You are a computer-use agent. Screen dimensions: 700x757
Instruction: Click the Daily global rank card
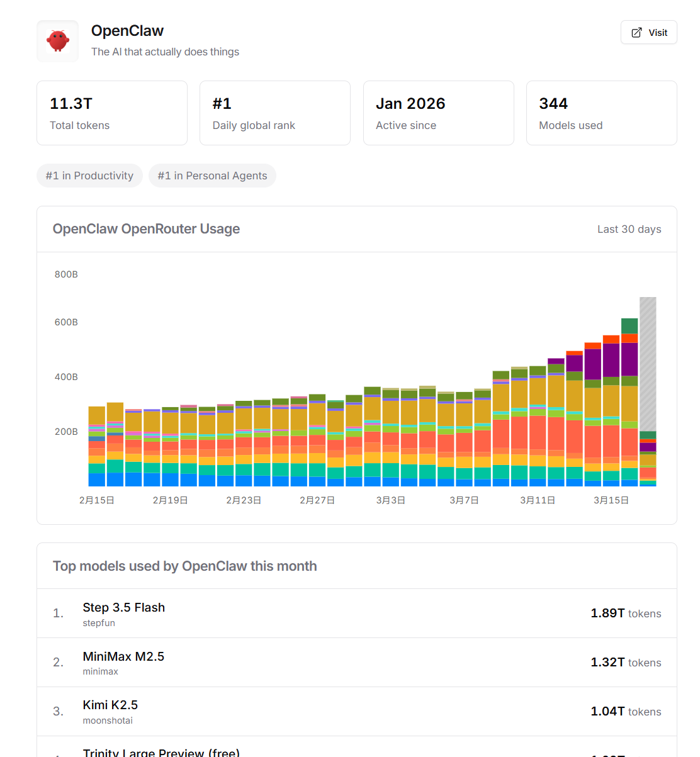point(274,113)
